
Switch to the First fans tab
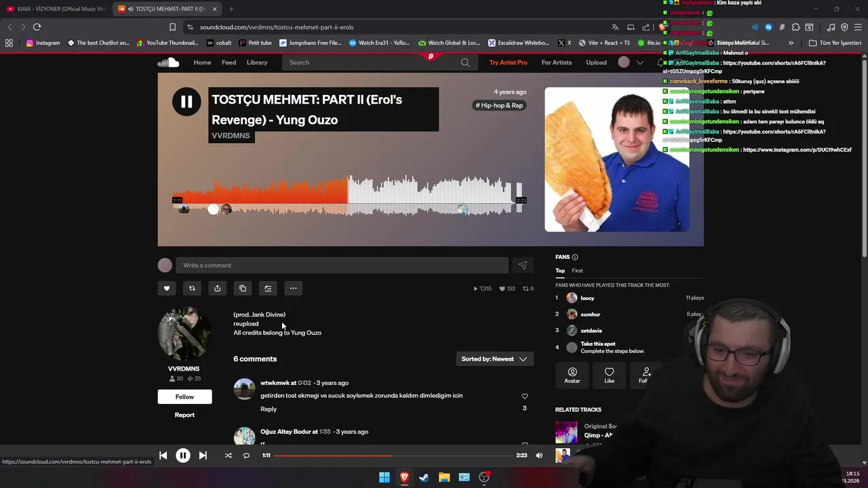coord(577,270)
